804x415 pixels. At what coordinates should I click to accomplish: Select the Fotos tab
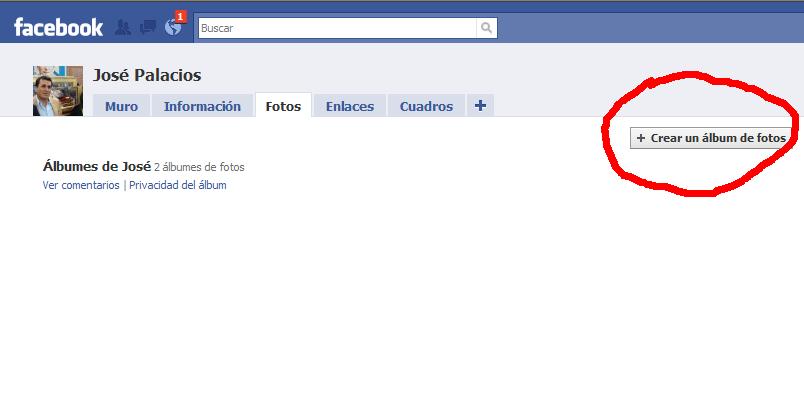click(x=283, y=106)
